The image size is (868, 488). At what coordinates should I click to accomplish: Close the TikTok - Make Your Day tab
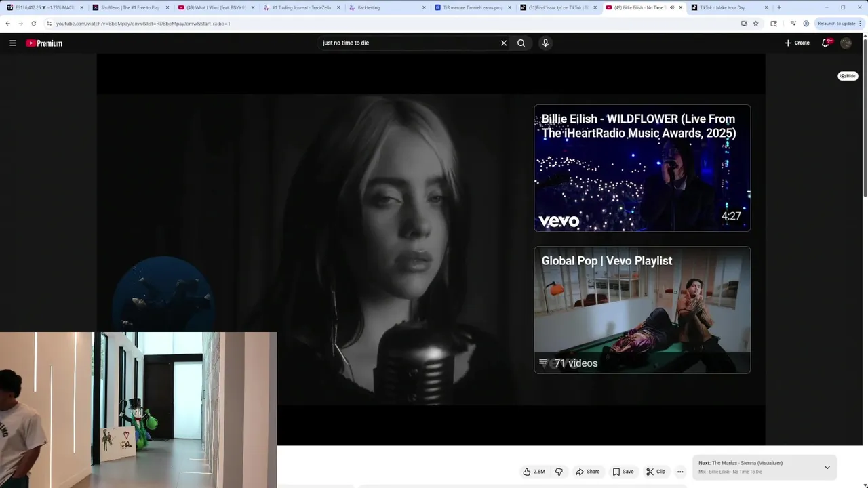pos(766,7)
